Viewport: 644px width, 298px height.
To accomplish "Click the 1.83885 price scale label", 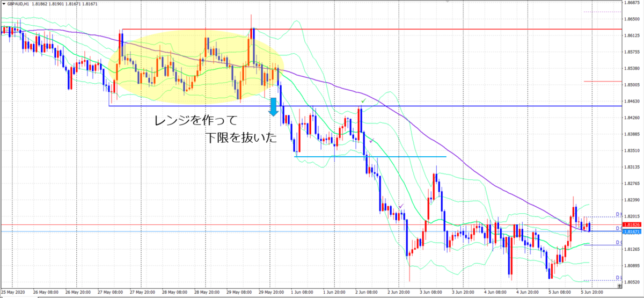I will (633, 134).
